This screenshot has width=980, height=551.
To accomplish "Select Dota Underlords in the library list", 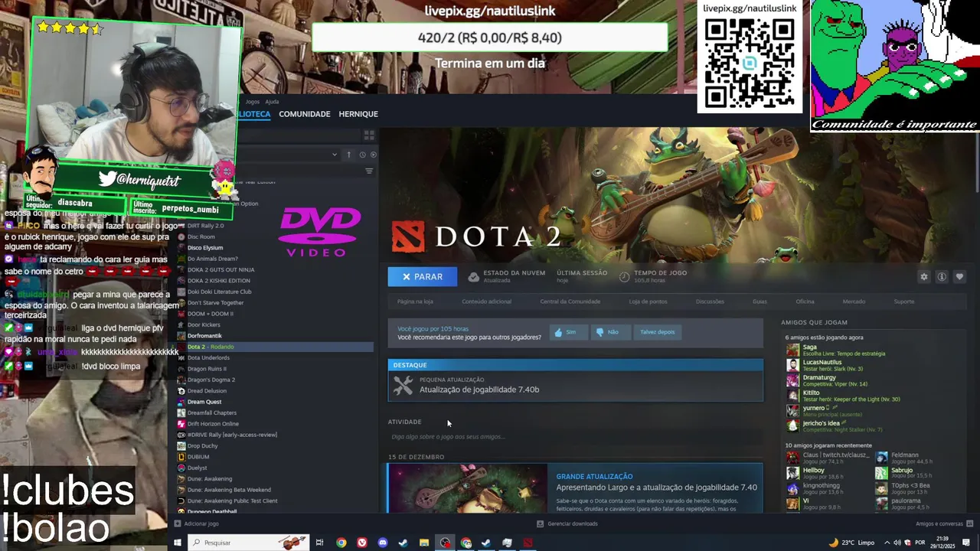I will 208,358.
